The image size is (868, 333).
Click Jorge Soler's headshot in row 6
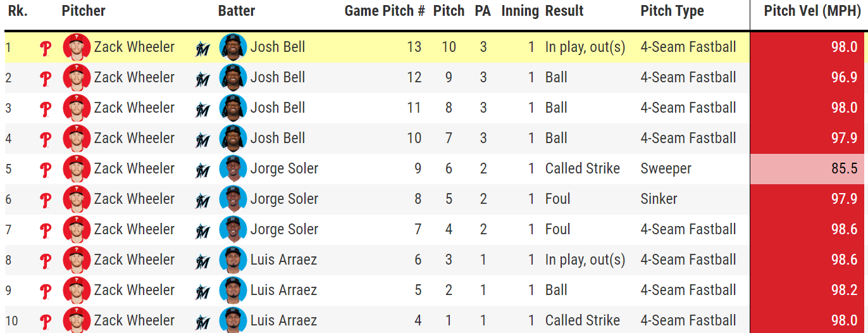coord(233,199)
